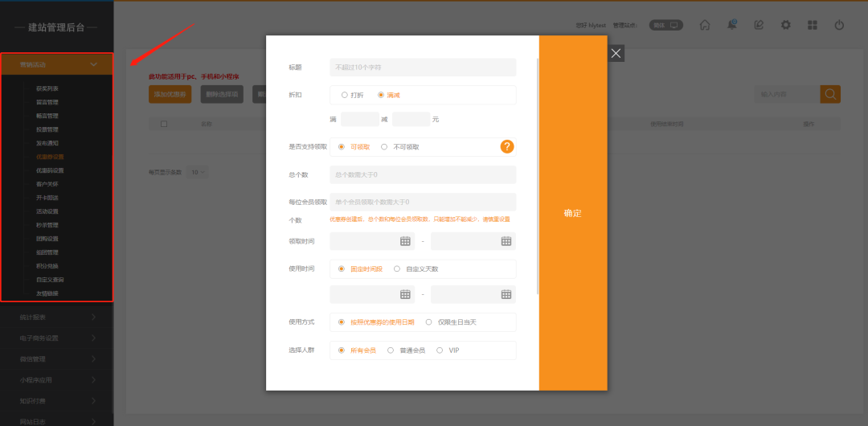Open the page size dropdown showing 10

[197, 172]
